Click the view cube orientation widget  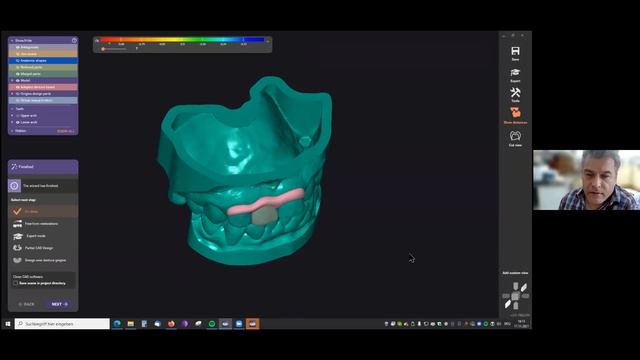coord(516,296)
